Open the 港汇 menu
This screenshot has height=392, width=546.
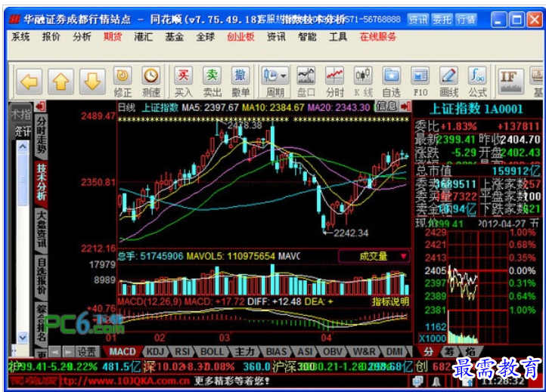point(144,36)
